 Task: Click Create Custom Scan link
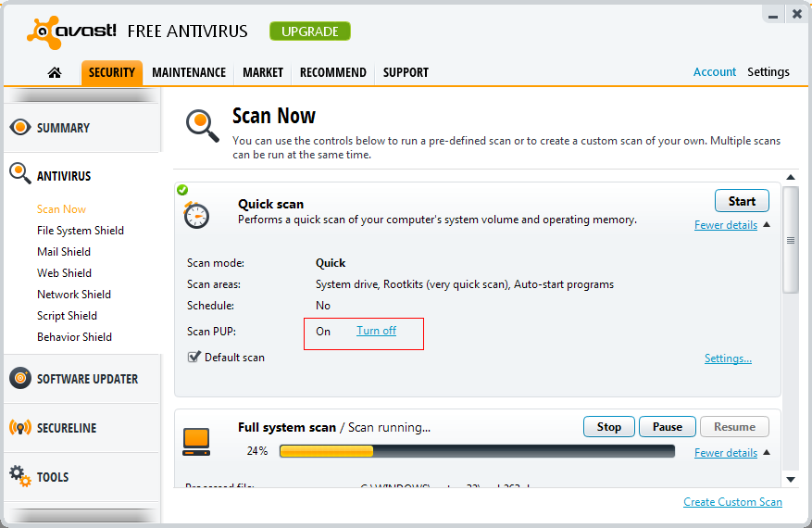[x=732, y=501]
